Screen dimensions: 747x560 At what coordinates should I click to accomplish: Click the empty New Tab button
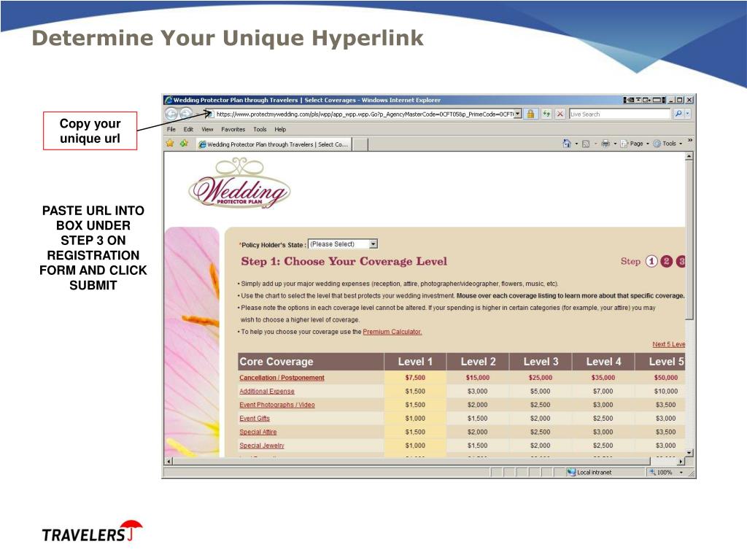(360, 144)
